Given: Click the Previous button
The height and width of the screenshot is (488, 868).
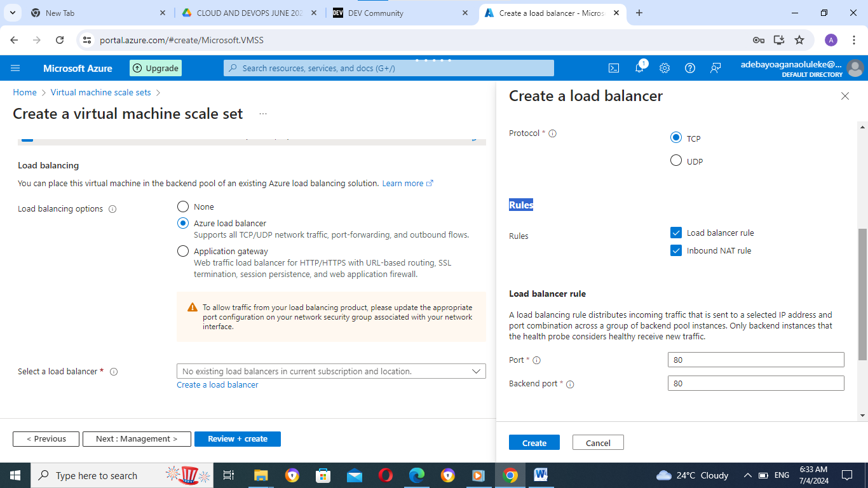Looking at the screenshot, I should pos(46,439).
